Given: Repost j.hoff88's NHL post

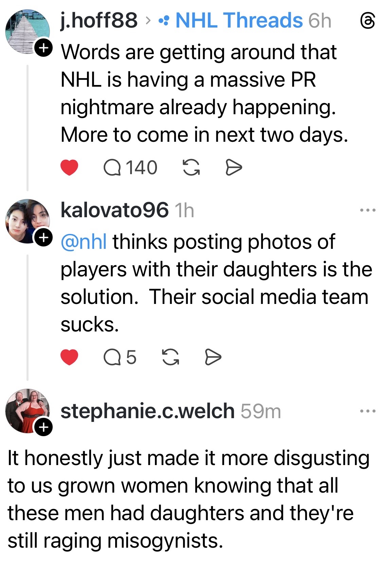Looking at the screenshot, I should [x=191, y=168].
